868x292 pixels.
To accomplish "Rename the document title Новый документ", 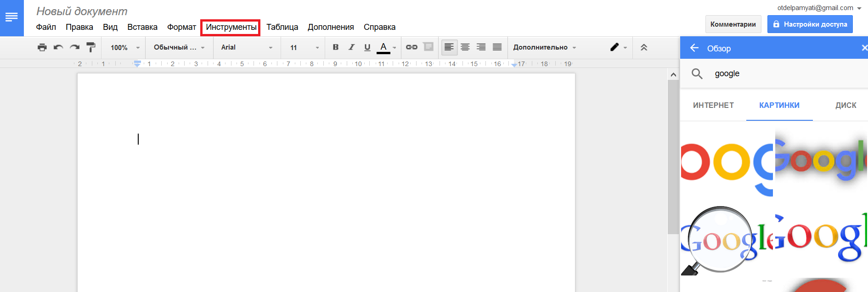I will 82,11.
